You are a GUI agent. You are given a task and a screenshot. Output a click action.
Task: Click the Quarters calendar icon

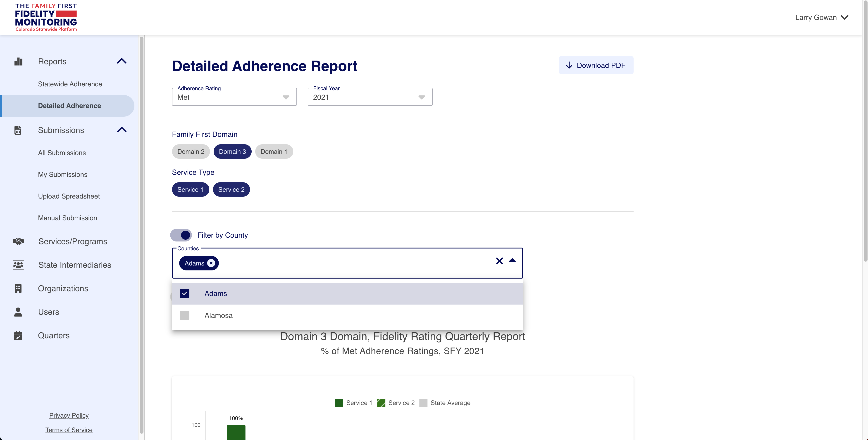point(18,336)
